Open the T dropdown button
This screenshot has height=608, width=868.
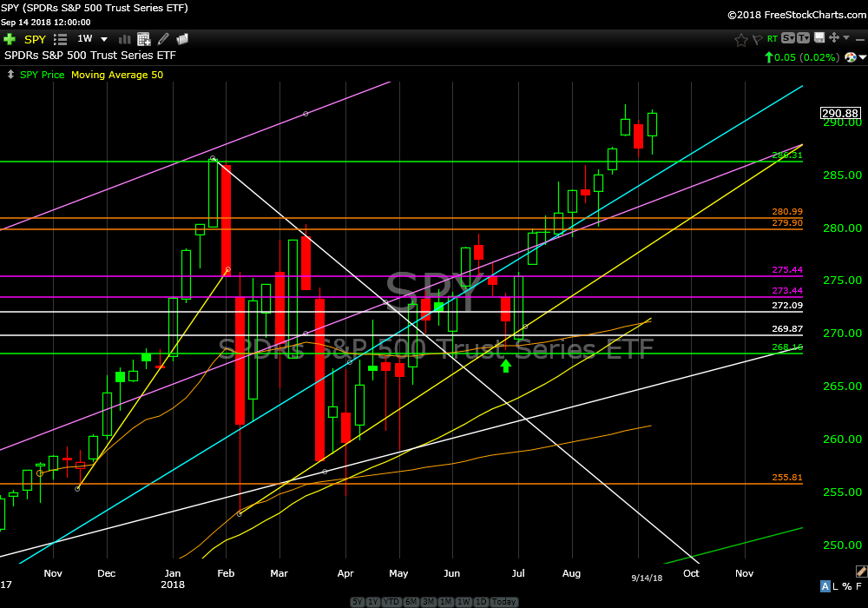[x=804, y=38]
